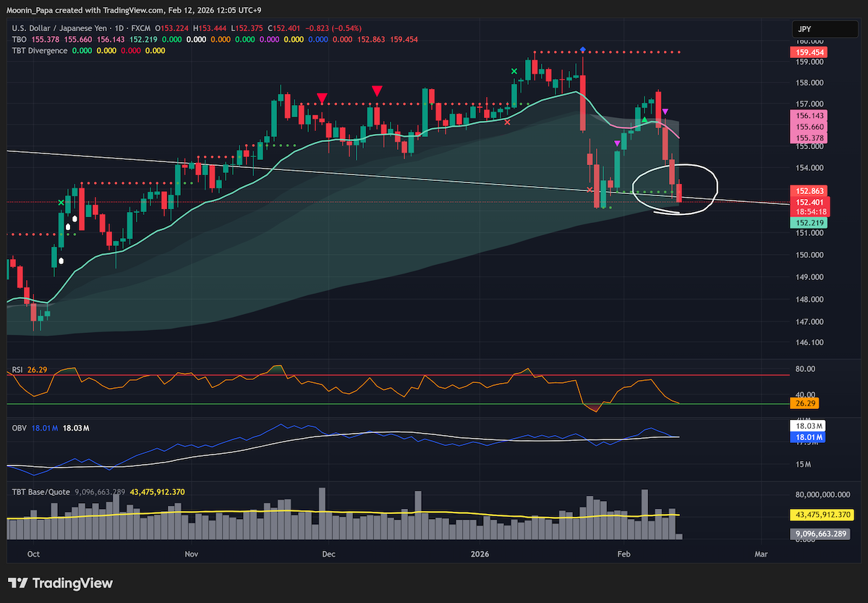Click the 154.000 axis value
Image resolution: width=868 pixels, height=603 pixels.
pos(809,168)
